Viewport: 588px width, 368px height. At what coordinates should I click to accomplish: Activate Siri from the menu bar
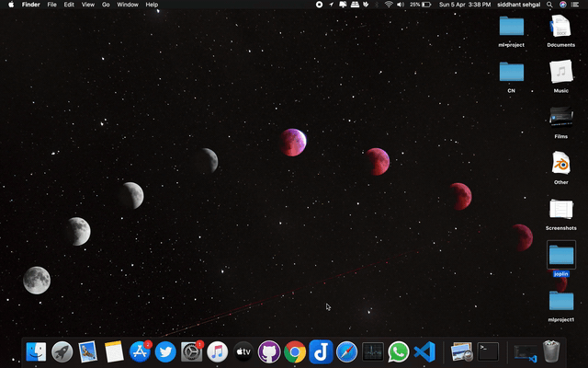point(563,5)
